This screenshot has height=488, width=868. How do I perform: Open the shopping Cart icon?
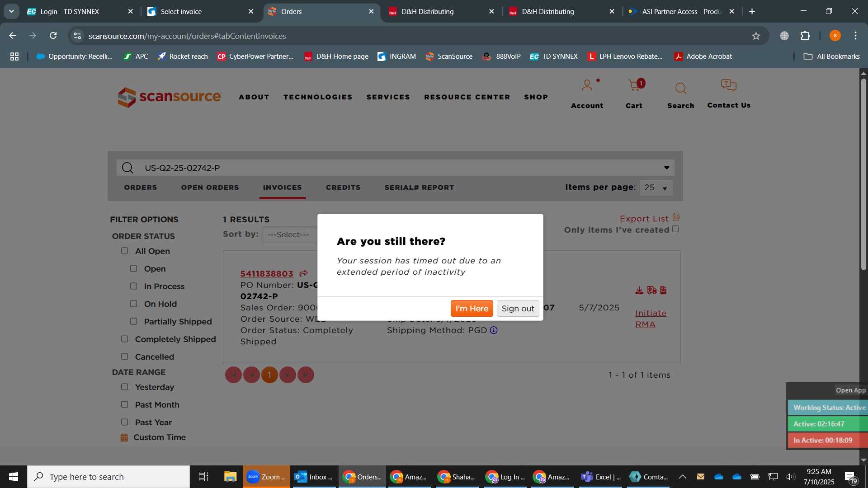click(x=634, y=85)
